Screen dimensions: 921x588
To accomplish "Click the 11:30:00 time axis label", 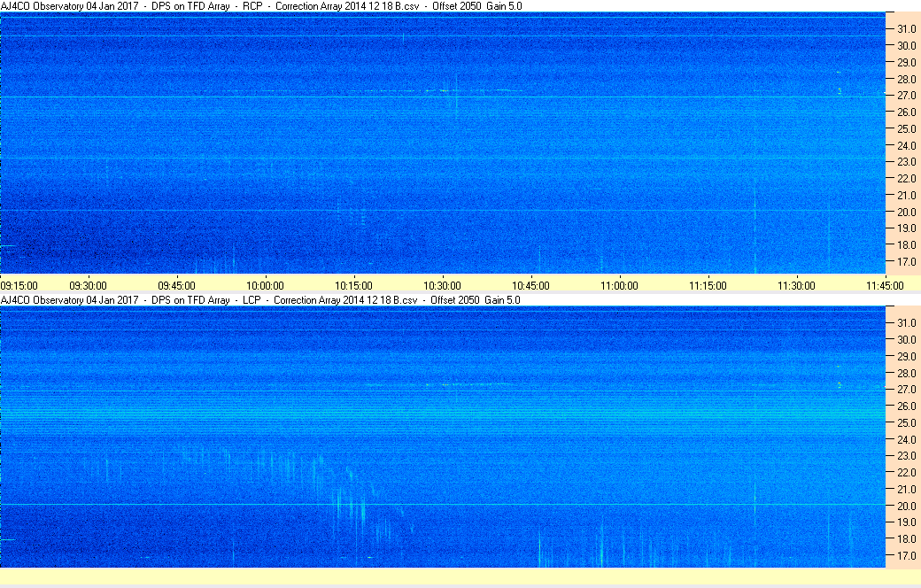I will 796,286.
